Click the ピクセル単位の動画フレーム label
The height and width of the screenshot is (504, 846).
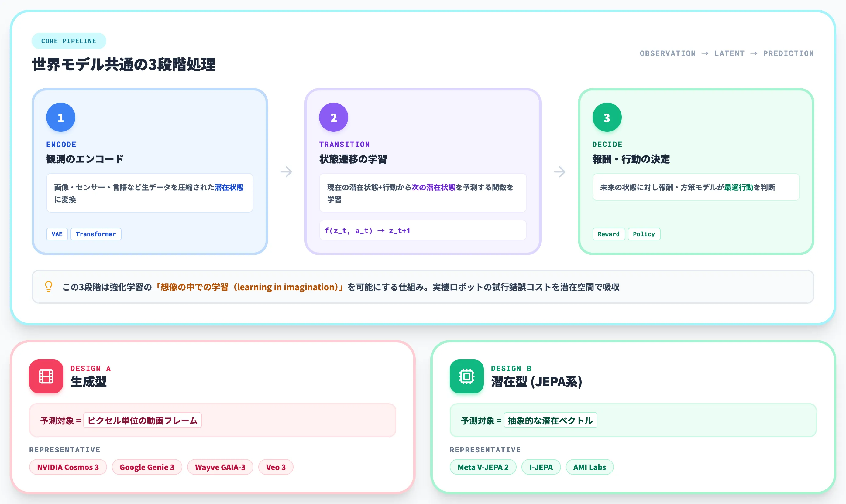coord(143,421)
